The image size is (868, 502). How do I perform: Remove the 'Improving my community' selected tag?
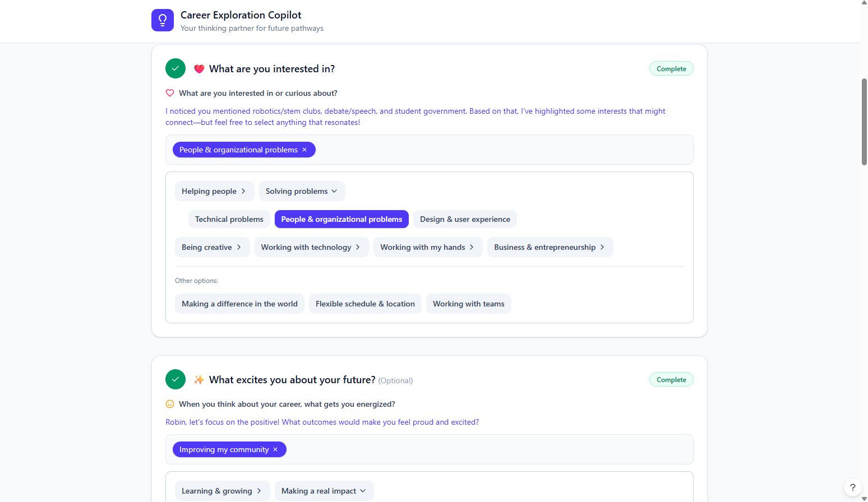click(x=275, y=449)
